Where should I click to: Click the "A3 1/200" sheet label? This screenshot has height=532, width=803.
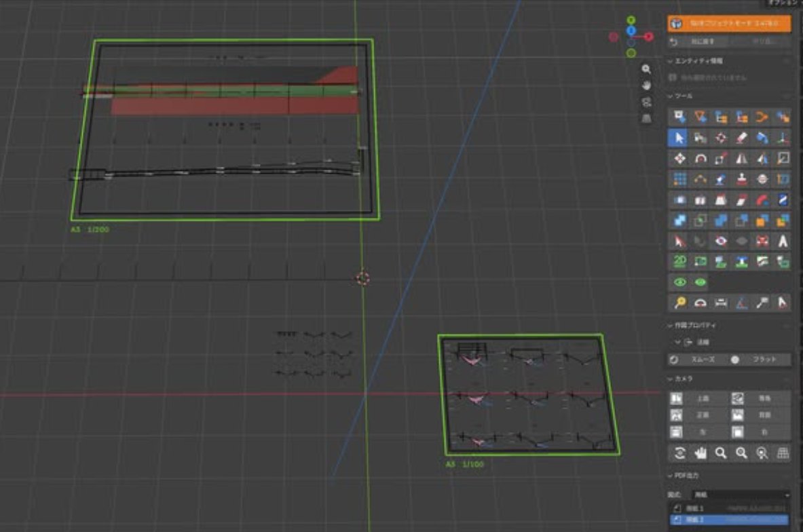90,229
